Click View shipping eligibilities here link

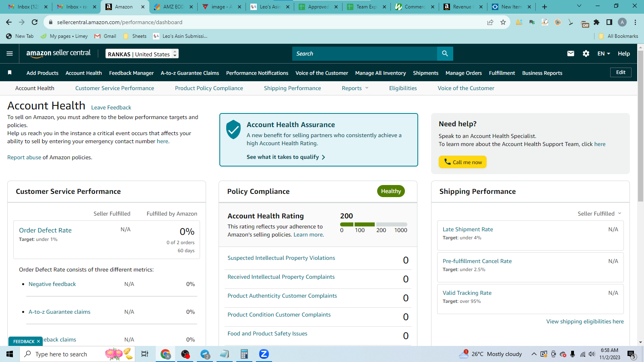[585, 321]
